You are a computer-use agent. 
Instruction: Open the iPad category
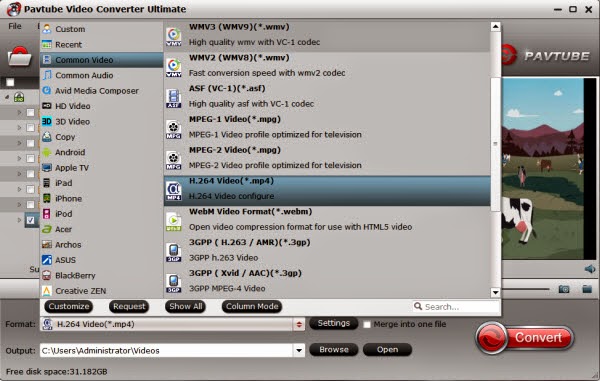coord(101,183)
